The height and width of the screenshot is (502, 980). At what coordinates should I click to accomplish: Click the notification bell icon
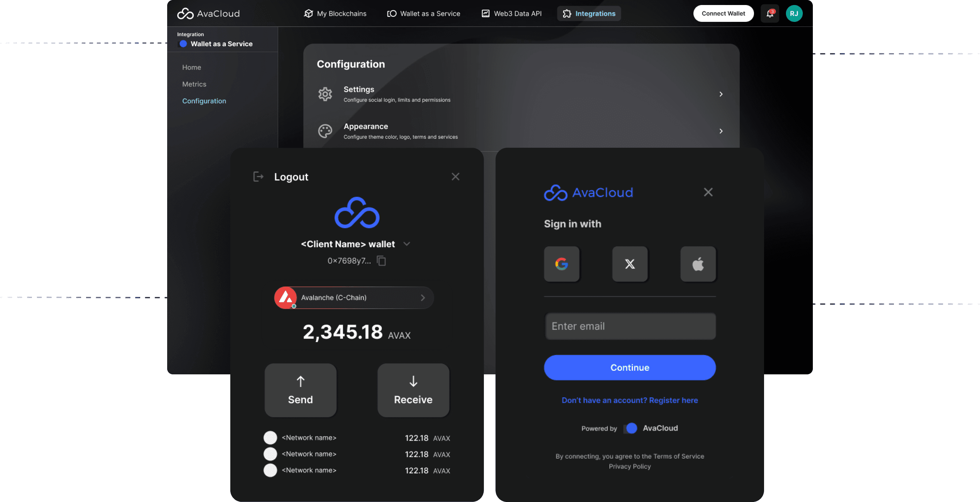(x=770, y=14)
